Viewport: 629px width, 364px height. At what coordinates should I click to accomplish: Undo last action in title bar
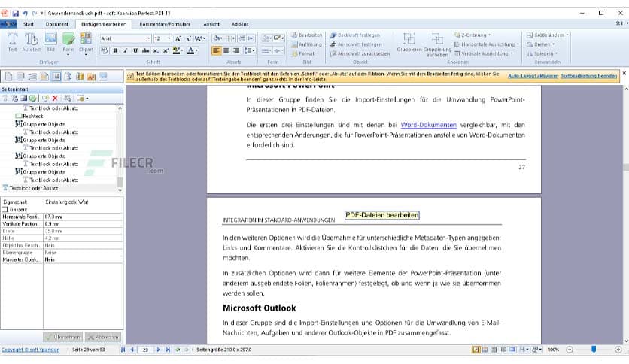(x=25, y=13)
